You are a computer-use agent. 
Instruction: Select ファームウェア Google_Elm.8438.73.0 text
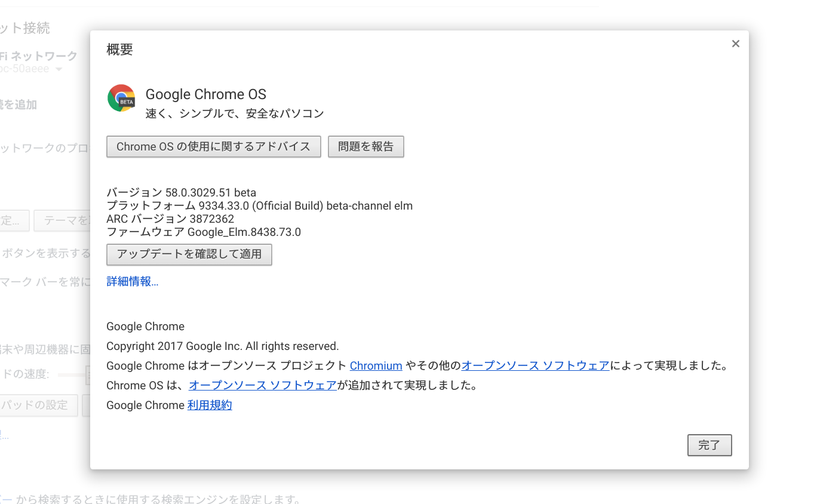[204, 232]
